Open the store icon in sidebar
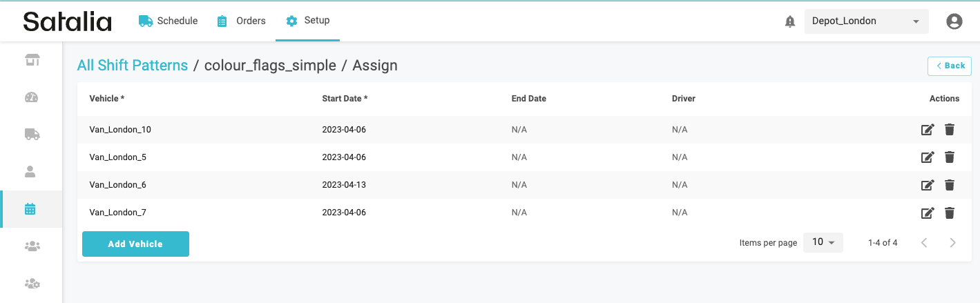The width and height of the screenshot is (980, 303). pos(31,60)
